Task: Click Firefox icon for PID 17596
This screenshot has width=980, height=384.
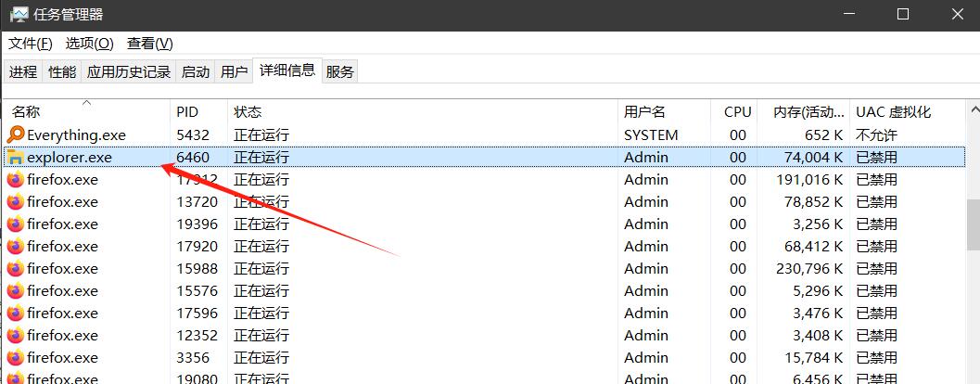Action: click(x=15, y=313)
